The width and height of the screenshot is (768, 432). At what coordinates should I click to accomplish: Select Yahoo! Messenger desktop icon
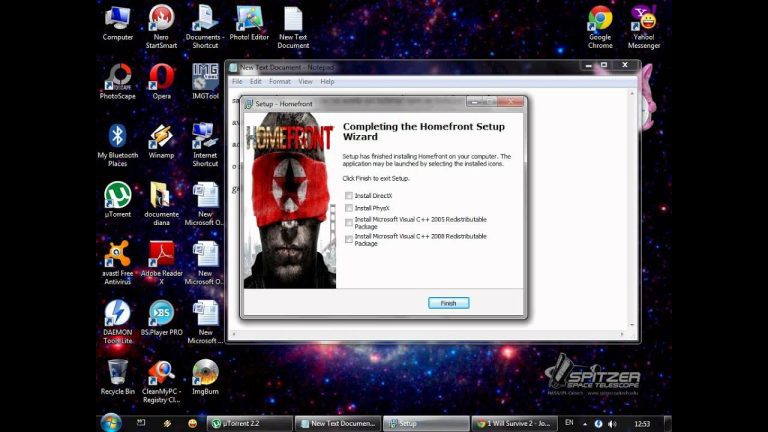pos(644,27)
